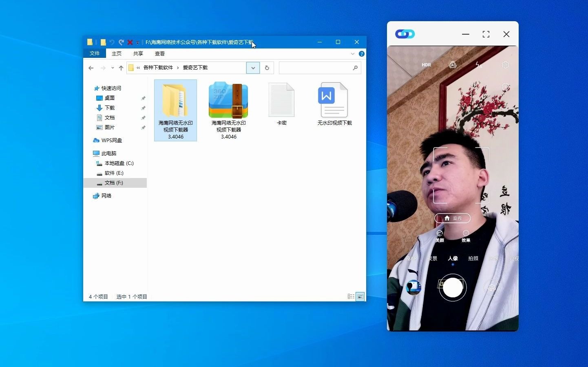
Task: Switch to details view in Explorer
Action: point(351,296)
